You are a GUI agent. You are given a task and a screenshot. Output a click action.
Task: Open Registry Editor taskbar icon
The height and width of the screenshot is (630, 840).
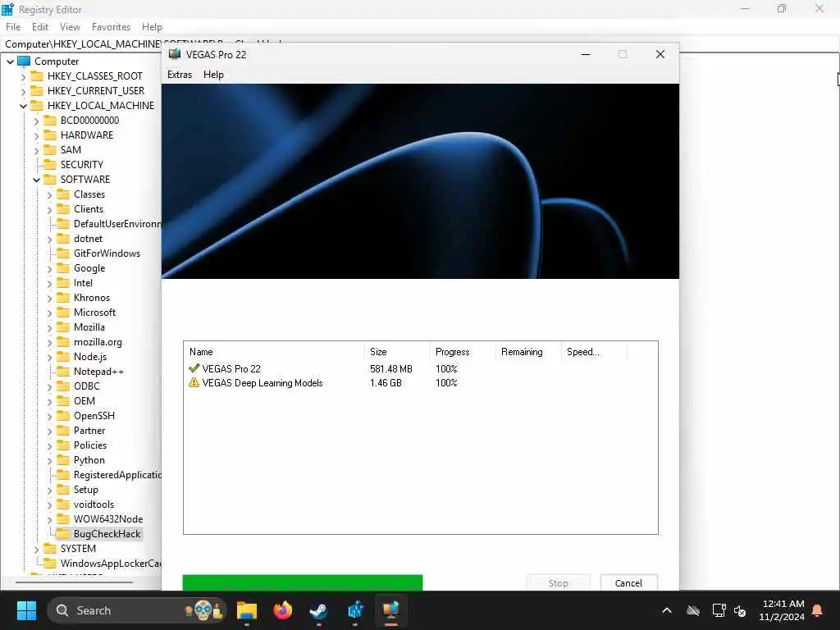(355, 610)
